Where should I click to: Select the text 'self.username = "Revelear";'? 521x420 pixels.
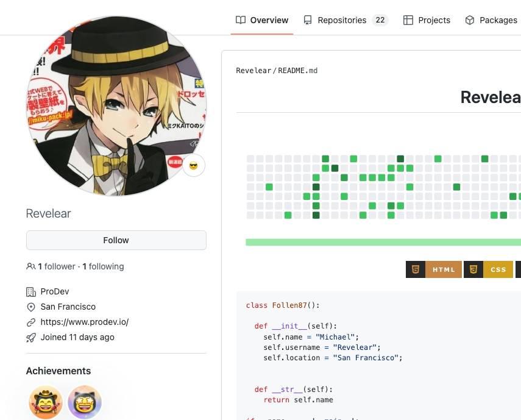point(322,347)
